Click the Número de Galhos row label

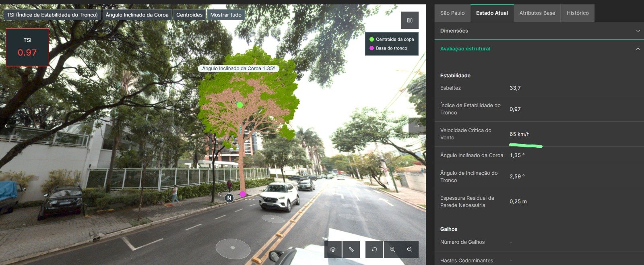pyautogui.click(x=462, y=242)
